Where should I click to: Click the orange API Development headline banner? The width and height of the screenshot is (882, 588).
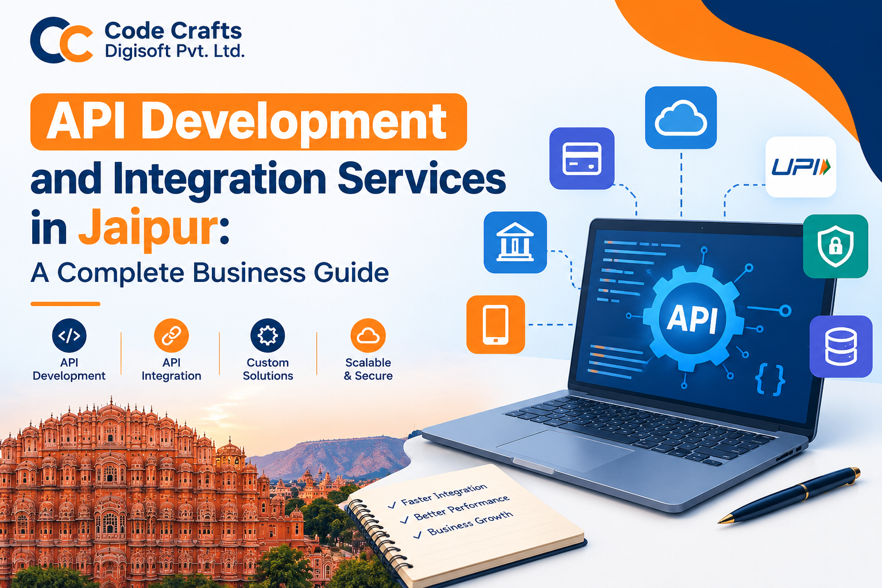pyautogui.click(x=249, y=122)
